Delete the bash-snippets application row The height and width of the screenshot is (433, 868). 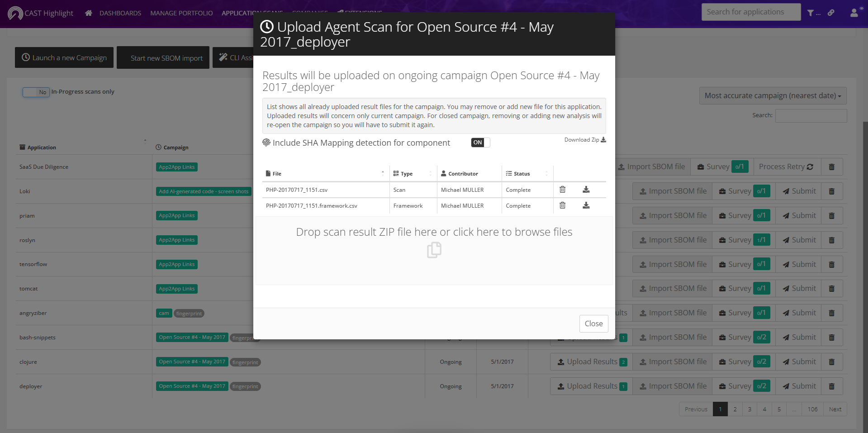click(831, 337)
